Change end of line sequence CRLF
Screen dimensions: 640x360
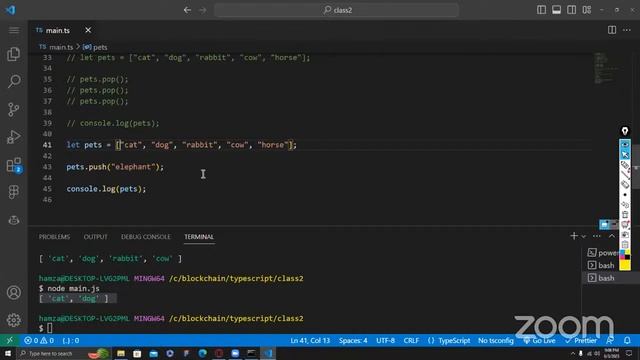pos(411,340)
